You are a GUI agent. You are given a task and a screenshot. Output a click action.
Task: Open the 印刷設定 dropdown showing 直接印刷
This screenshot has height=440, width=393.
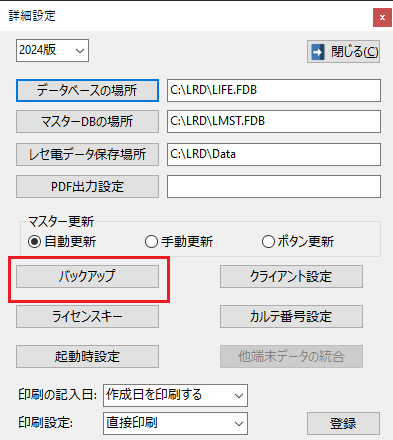coord(175,423)
